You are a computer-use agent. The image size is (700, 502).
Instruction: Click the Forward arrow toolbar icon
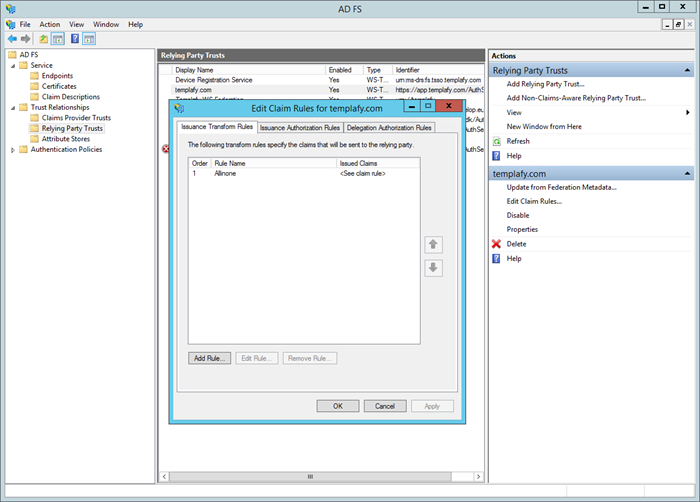tap(25, 39)
